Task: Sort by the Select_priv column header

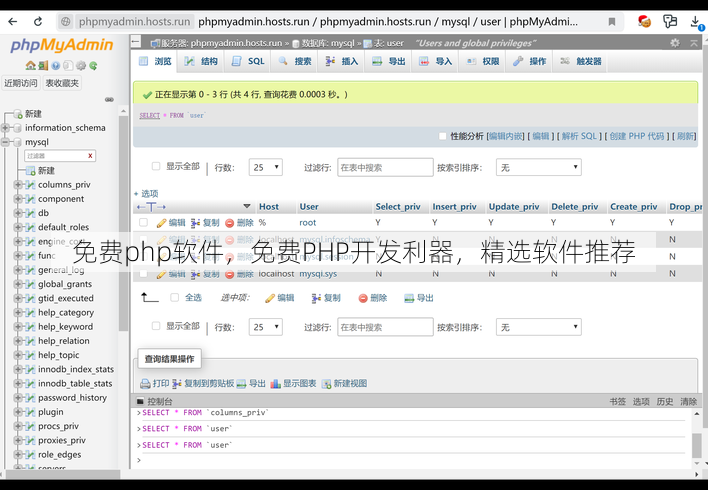Action: pyautogui.click(x=398, y=207)
